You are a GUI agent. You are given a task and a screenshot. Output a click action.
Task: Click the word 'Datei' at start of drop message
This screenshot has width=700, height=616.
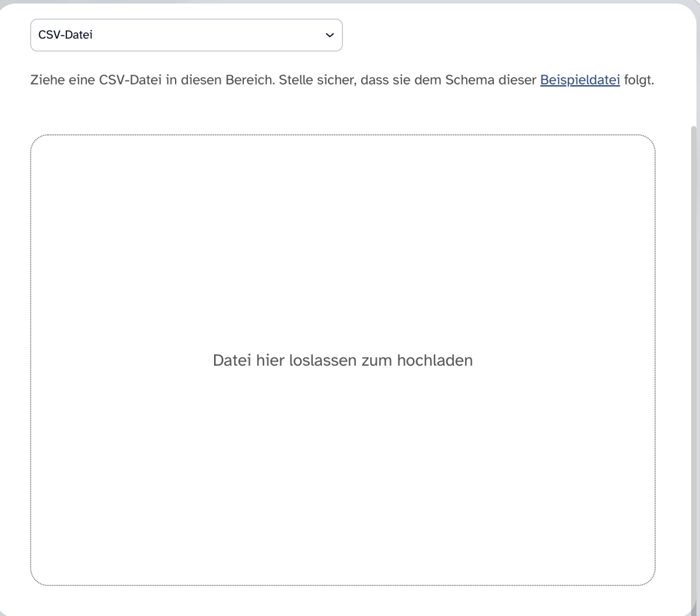click(x=232, y=360)
